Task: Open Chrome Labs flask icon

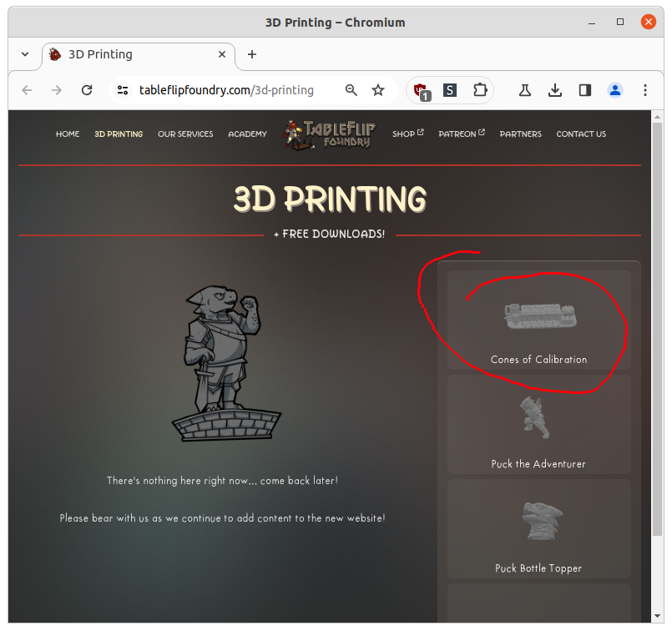Action: [x=525, y=90]
